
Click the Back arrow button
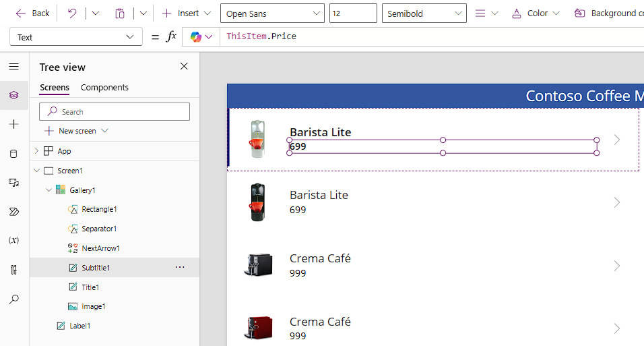click(x=32, y=13)
